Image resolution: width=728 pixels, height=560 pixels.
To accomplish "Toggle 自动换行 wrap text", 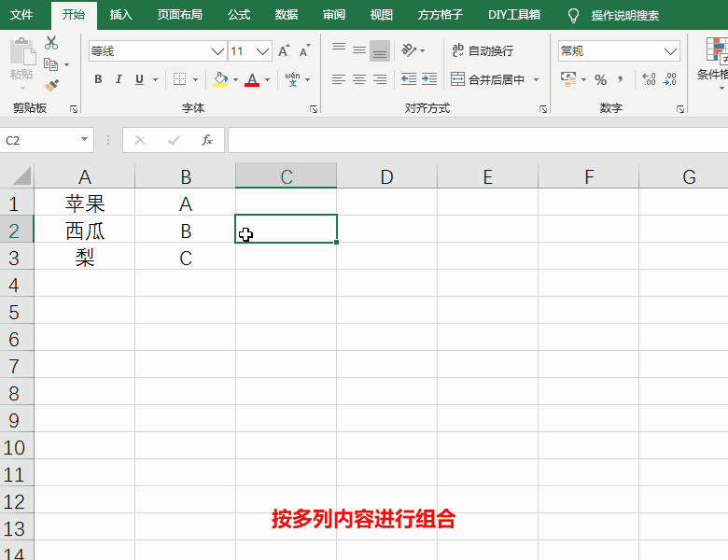I will 482,50.
